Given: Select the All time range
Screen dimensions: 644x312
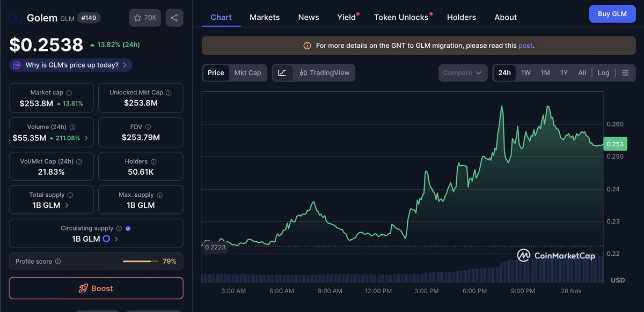Looking at the screenshot, I should coord(582,73).
